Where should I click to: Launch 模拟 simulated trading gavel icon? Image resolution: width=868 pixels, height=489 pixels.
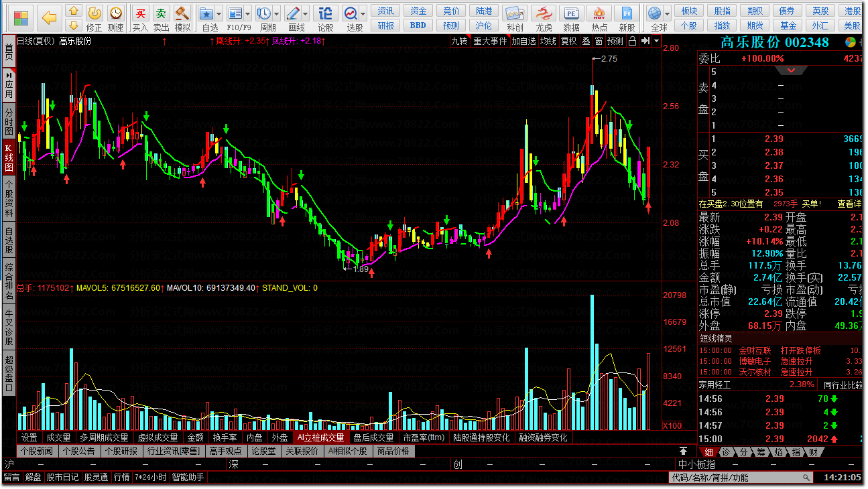point(182,17)
